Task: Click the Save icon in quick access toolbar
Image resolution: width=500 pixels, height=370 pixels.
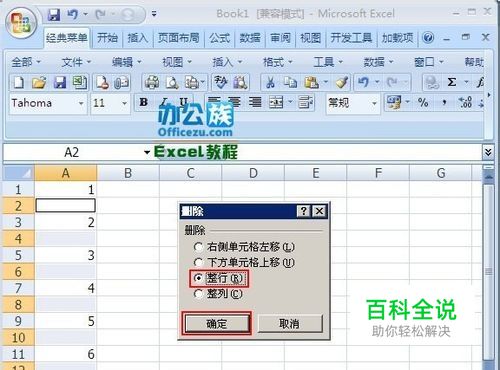Action: 54,14
